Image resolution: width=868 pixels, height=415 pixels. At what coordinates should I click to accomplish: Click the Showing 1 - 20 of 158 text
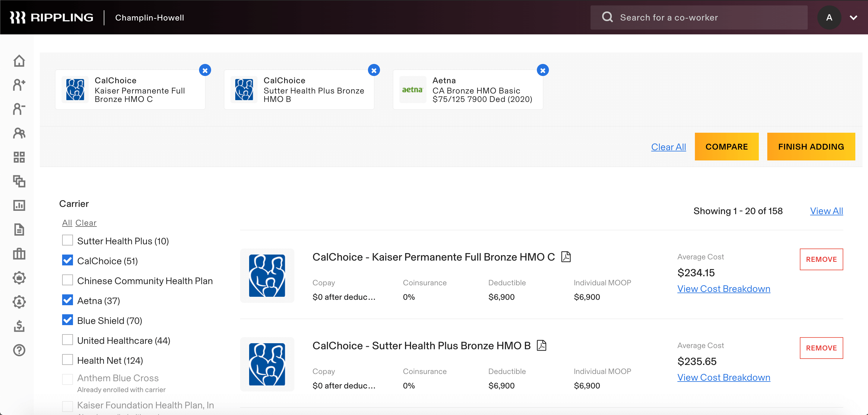coord(738,211)
